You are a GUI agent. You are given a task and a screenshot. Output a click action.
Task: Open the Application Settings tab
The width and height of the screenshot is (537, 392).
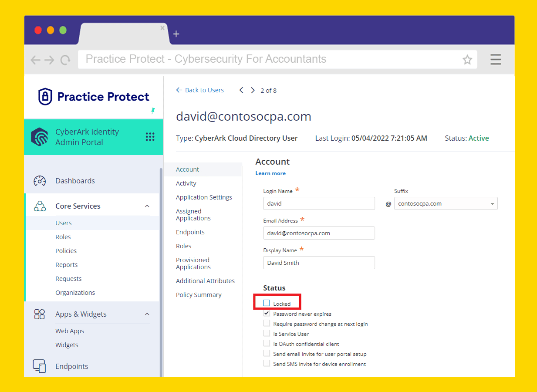tap(204, 197)
